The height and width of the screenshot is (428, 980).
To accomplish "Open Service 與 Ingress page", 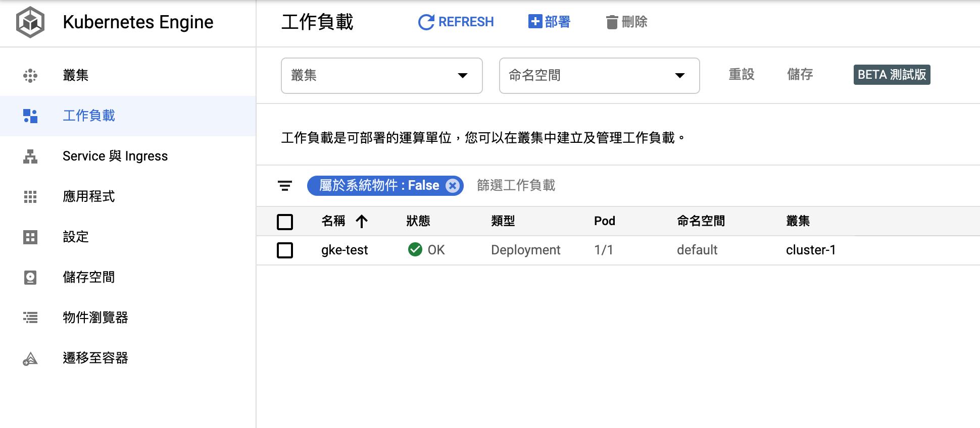I will pos(128,156).
